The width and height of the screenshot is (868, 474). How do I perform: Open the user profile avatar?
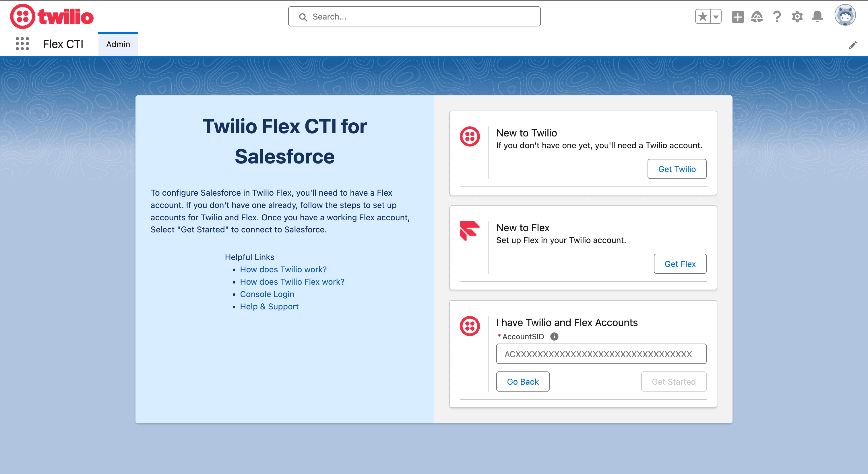pos(845,15)
